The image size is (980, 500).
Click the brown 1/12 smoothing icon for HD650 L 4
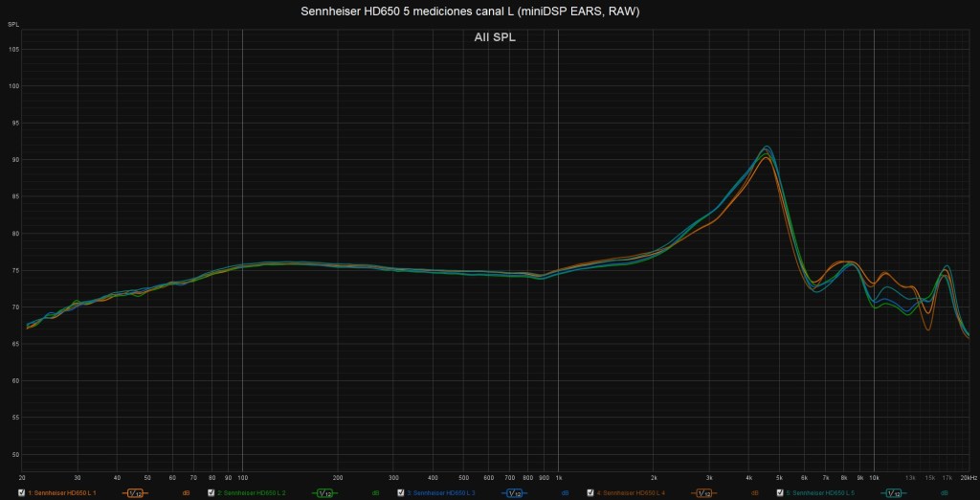(x=703, y=493)
